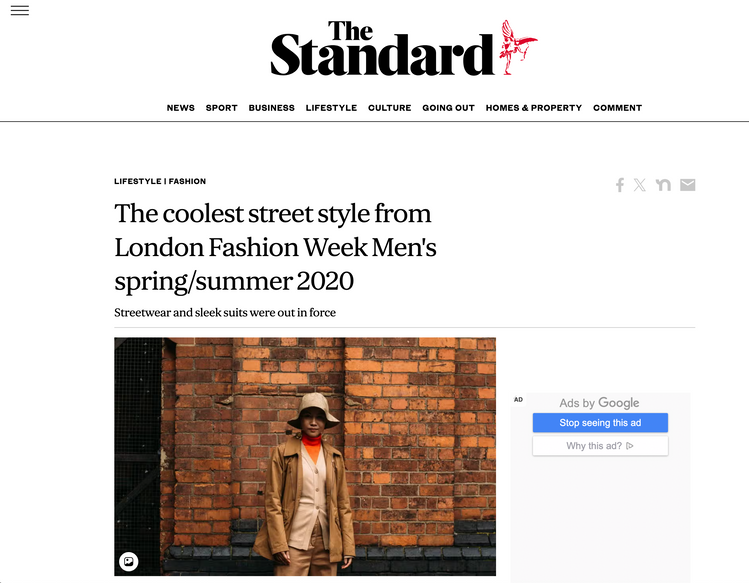Go to the Sport section
The height and width of the screenshot is (583, 749).
(x=222, y=108)
